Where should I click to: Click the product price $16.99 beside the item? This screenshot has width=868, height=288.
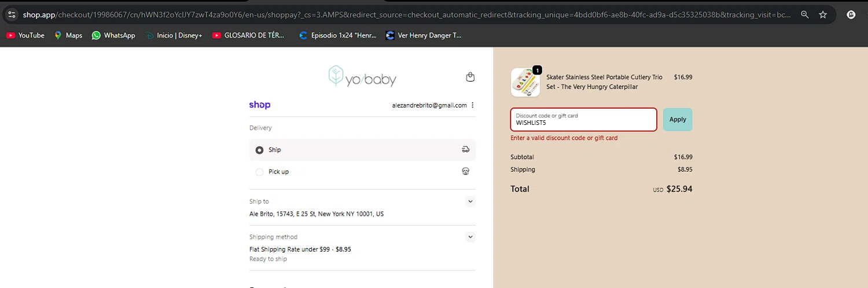pos(683,77)
